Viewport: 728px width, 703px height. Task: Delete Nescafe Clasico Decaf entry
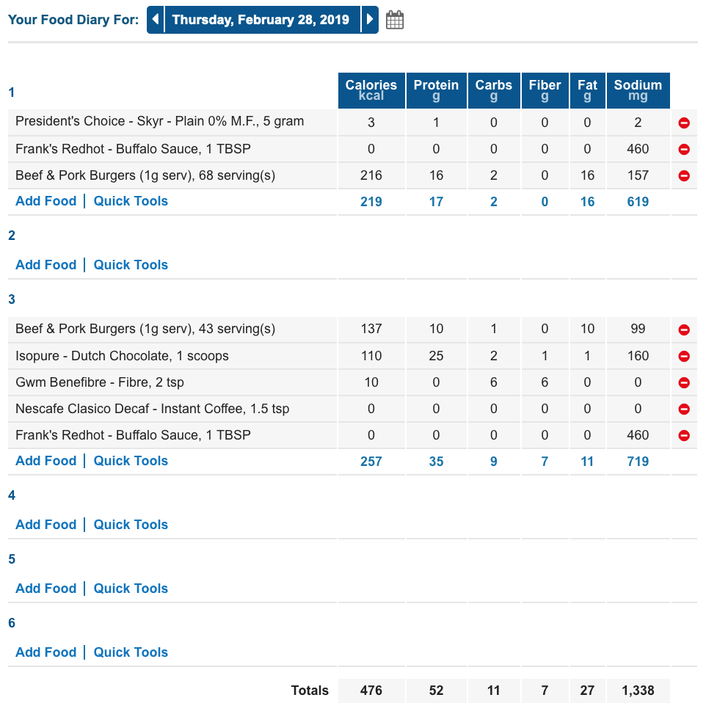[684, 409]
